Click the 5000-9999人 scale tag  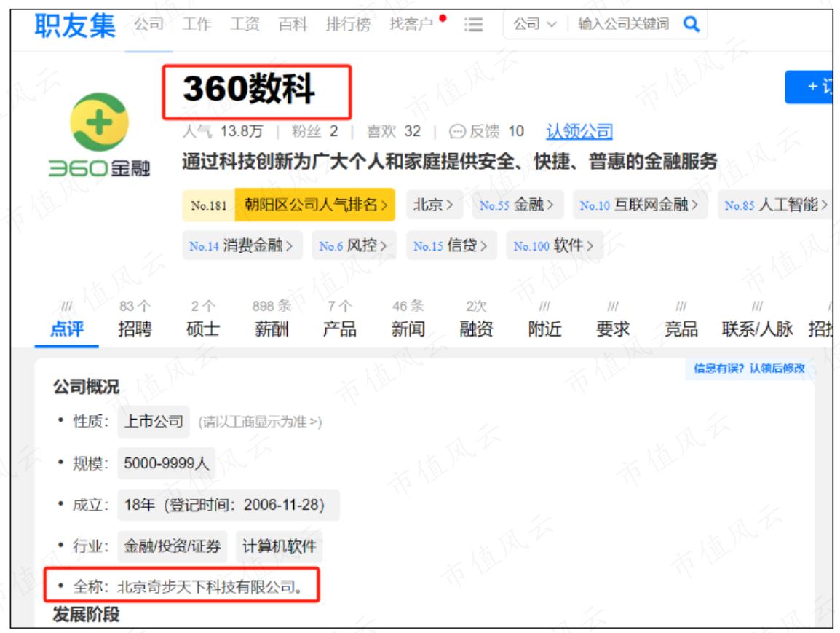[167, 463]
